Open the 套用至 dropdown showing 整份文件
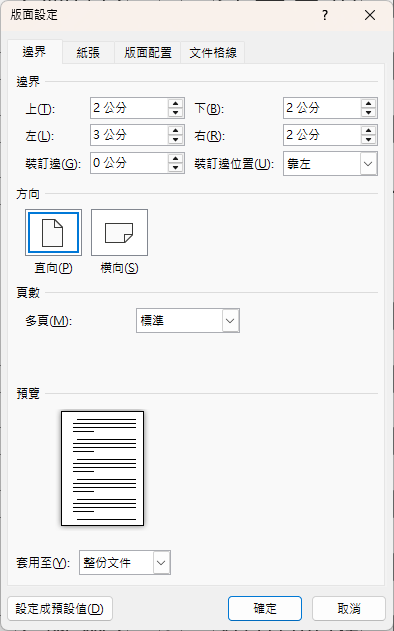Screen dimensions: 394x631 (125, 563)
